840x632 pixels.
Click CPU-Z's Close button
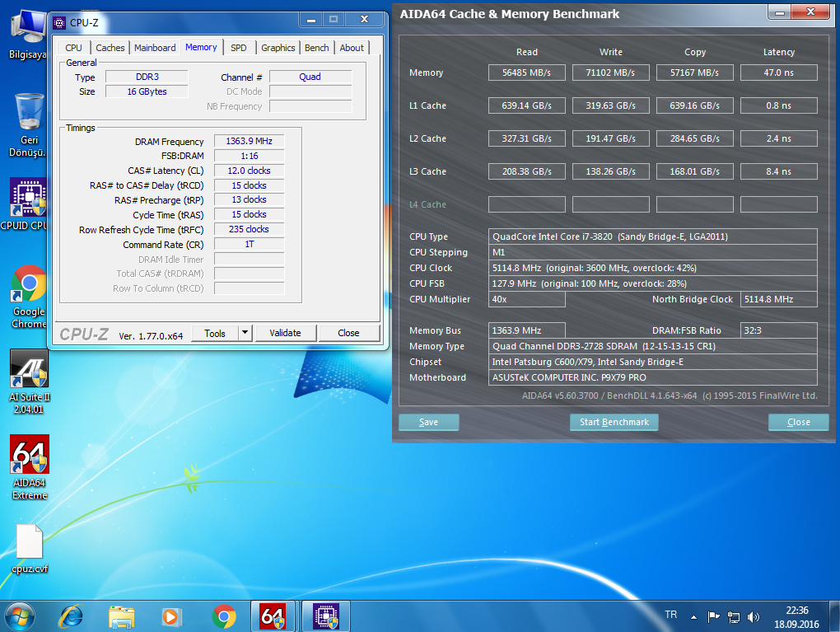coord(348,333)
